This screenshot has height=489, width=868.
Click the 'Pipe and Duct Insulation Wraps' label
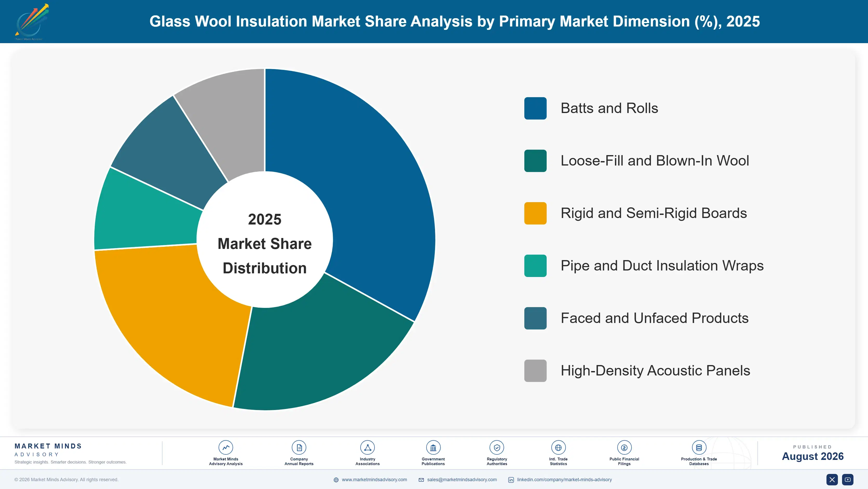point(662,266)
